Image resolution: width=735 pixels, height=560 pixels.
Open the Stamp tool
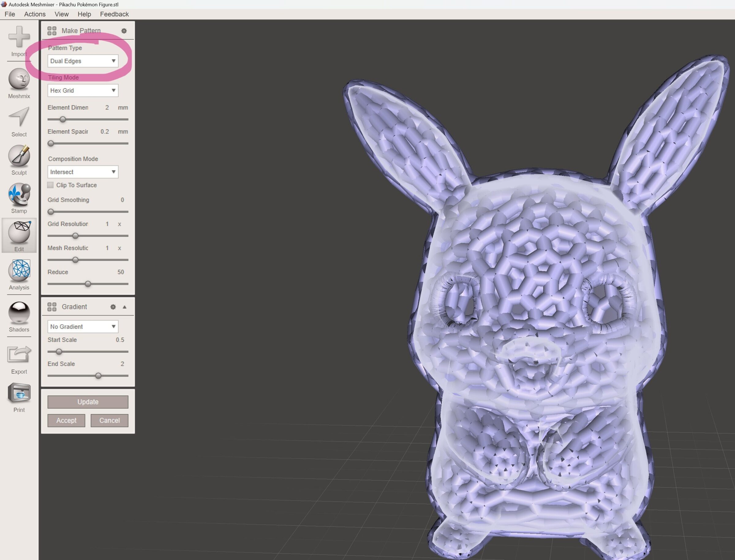(19, 194)
